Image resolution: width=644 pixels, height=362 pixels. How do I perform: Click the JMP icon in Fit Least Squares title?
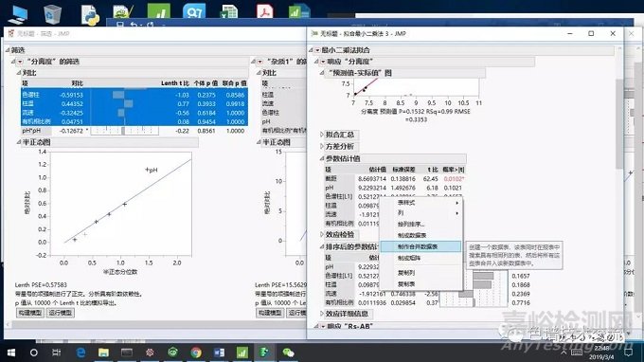[314, 33]
